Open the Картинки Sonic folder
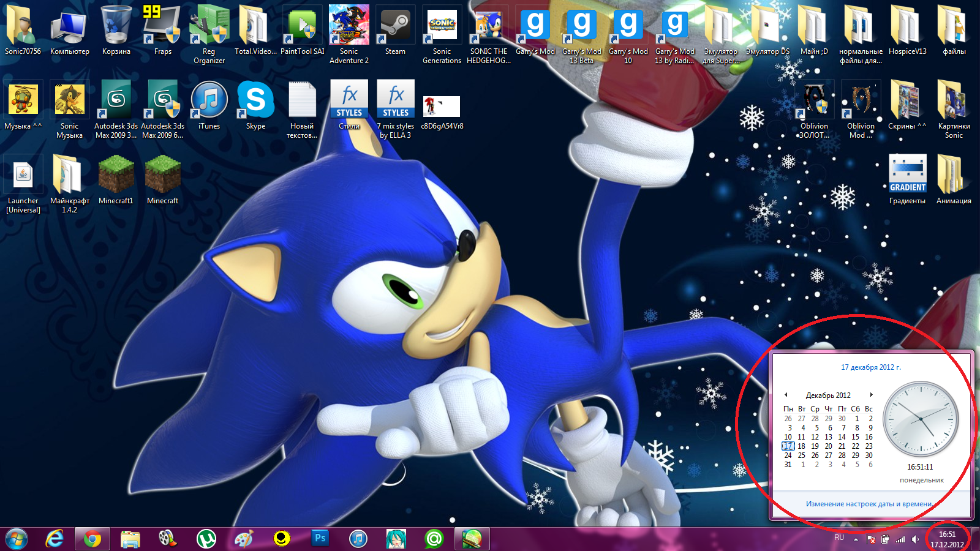The height and width of the screenshot is (551, 980). pos(954,110)
